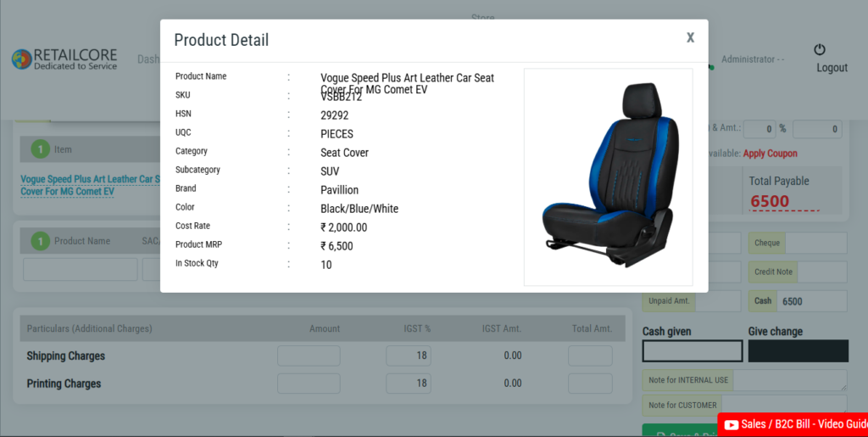Click the Color value Black/Blue/White
The width and height of the screenshot is (868, 437).
(x=359, y=209)
